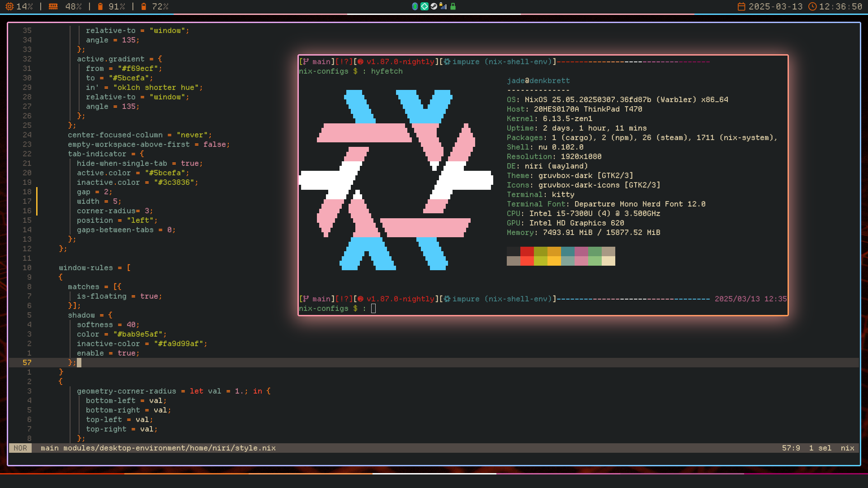Click the terminal input cursor after 'nix-configs $ :'
The width and height of the screenshot is (868, 488).
click(x=373, y=308)
